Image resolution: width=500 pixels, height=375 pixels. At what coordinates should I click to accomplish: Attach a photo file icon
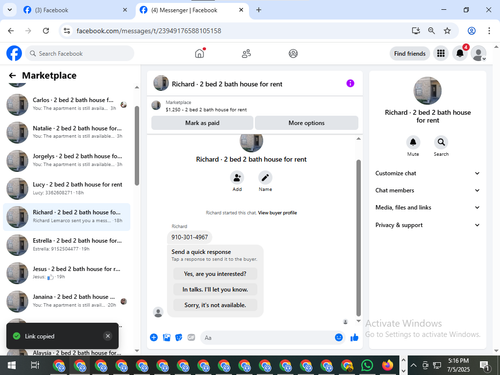coord(166,338)
